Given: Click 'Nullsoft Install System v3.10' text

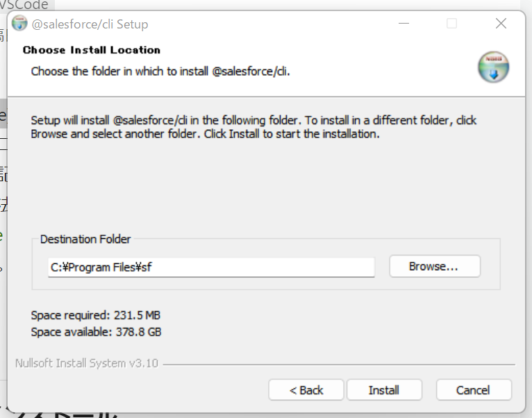Looking at the screenshot, I should 87,363.
